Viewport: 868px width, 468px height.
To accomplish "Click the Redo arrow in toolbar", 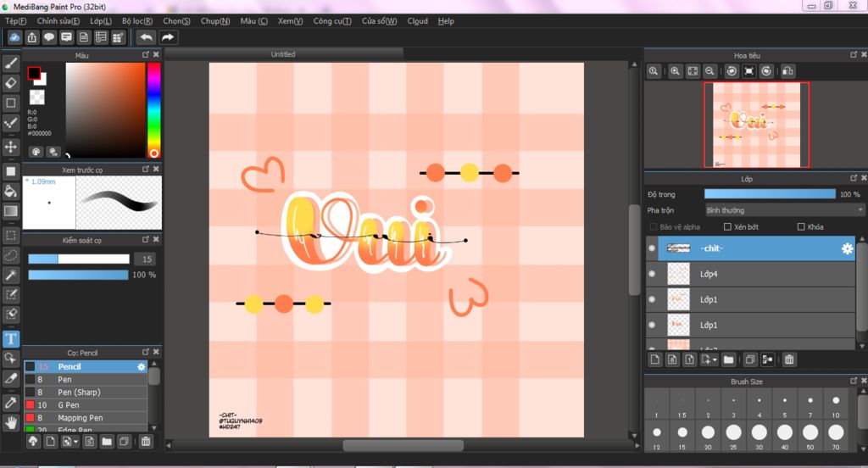I will point(167,37).
